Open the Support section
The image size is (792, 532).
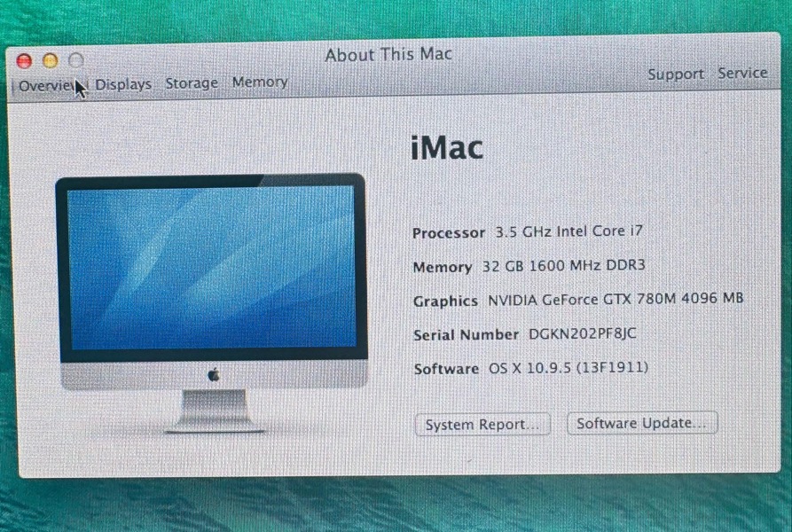(x=675, y=75)
